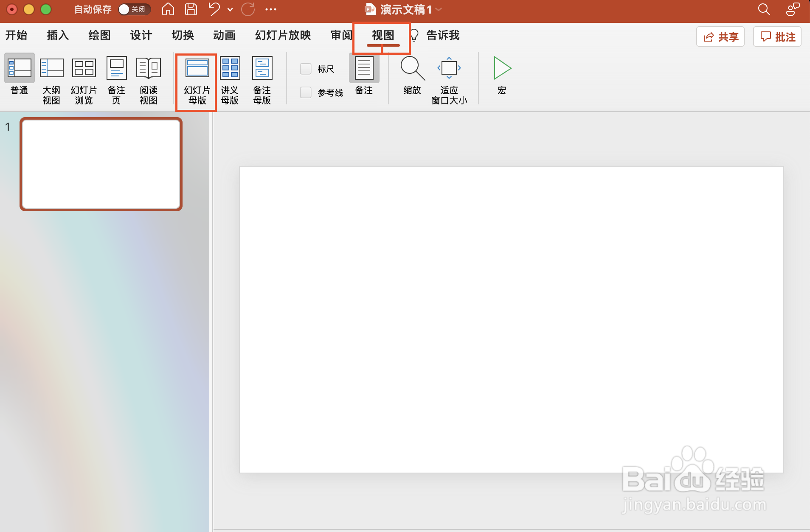The height and width of the screenshot is (532, 810).
Task: Open Outline view (大纲视图)
Action: pyautogui.click(x=51, y=81)
